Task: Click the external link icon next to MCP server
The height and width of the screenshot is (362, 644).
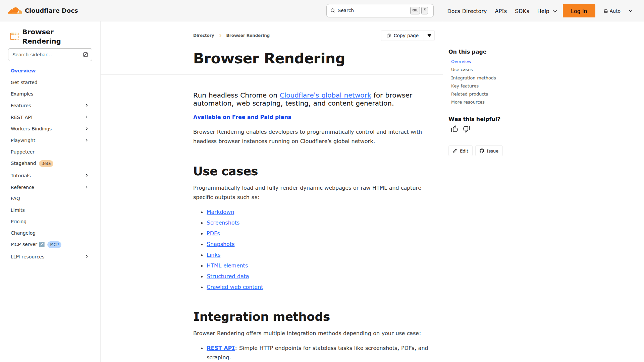Action: [42, 244]
